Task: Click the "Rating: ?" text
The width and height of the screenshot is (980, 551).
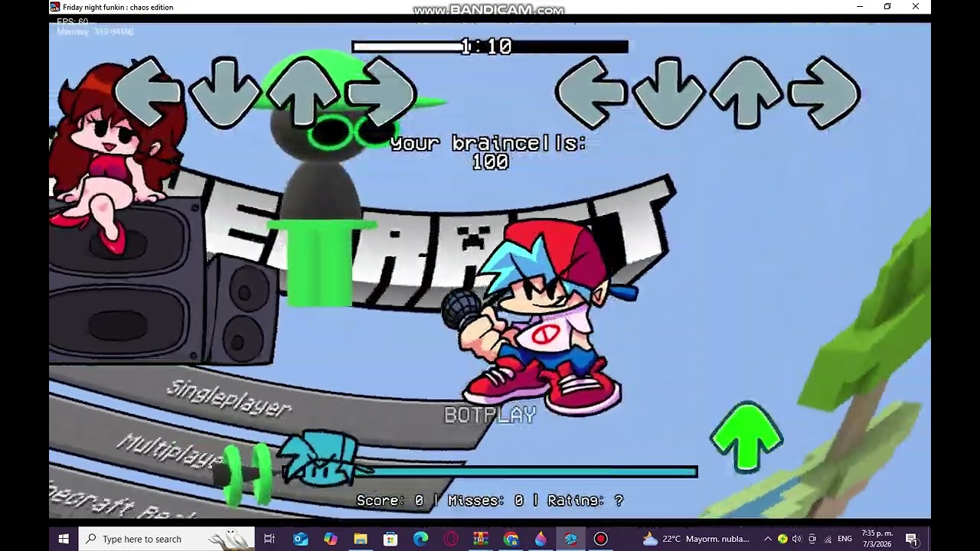Action: [x=585, y=500]
